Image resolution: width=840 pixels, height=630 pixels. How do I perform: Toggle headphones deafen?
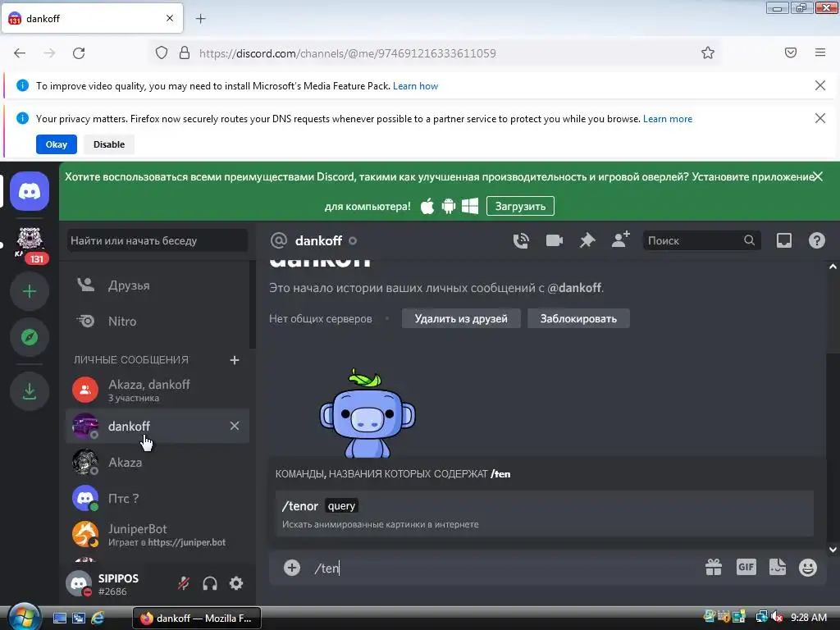point(210,583)
